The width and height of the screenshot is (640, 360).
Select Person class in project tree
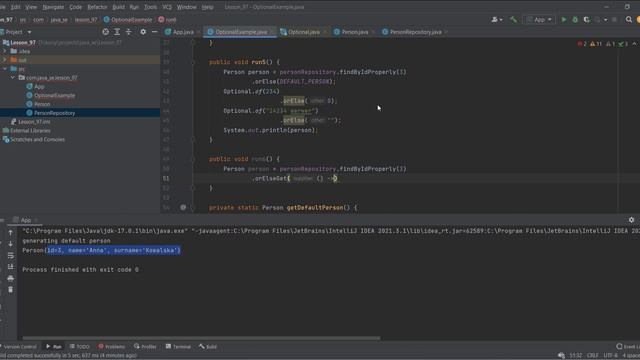[x=42, y=104]
